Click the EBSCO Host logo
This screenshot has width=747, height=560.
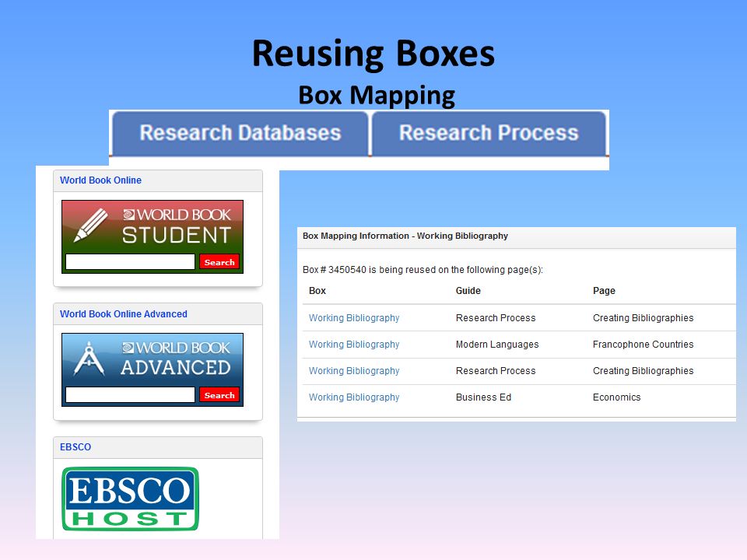point(130,499)
